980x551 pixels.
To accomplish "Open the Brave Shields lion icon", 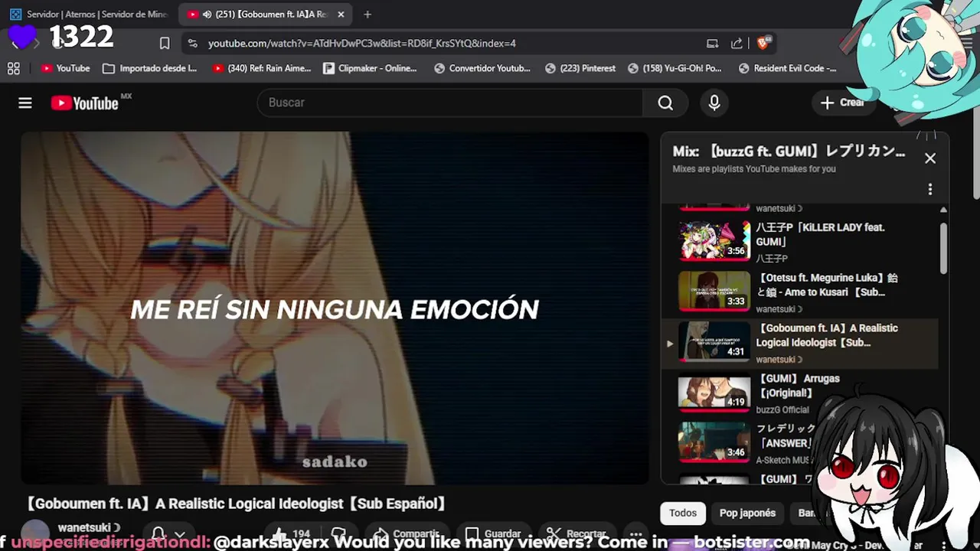I will click(763, 44).
